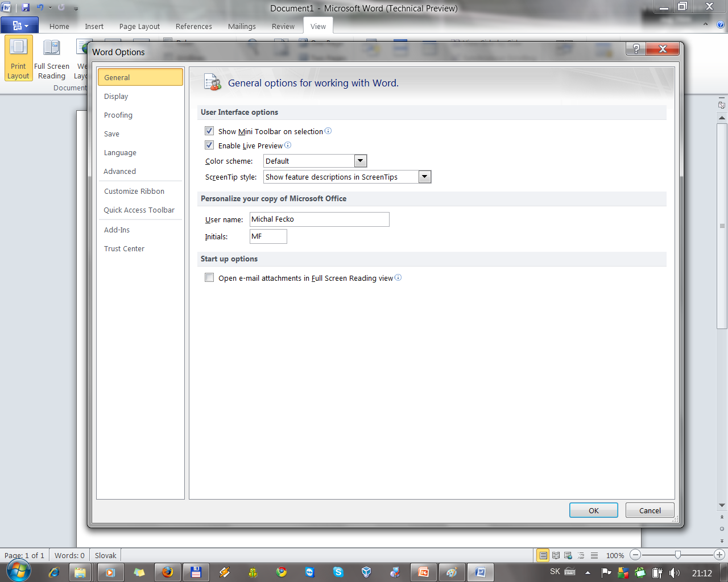Open the Page Layout ribbon tab
Viewport: 728px width, 582px height.
pos(139,26)
